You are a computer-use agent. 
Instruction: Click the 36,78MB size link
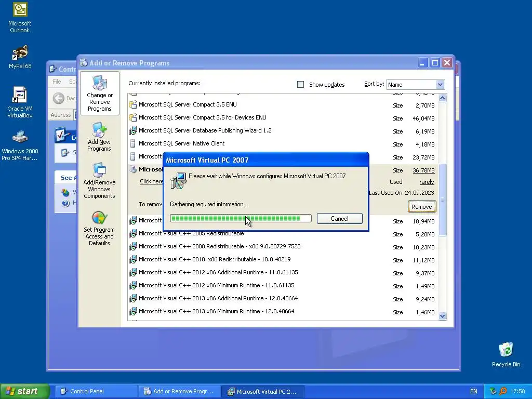tap(423, 170)
